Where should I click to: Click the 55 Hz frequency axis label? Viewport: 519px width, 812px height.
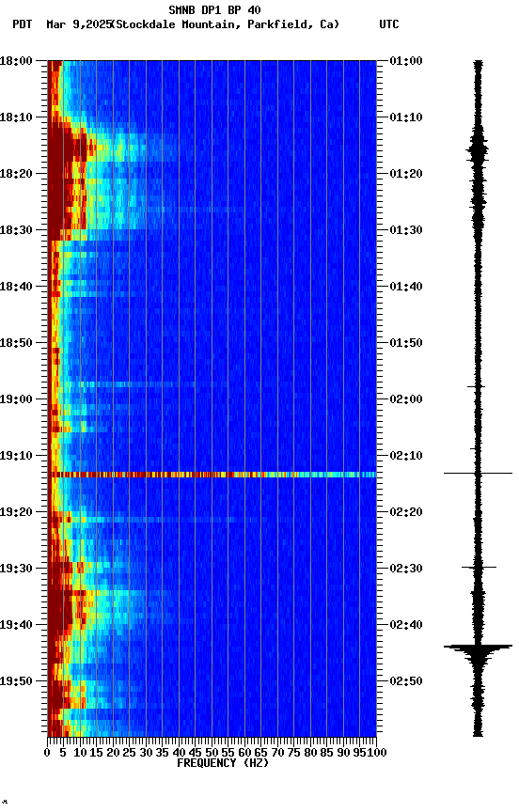tap(228, 753)
